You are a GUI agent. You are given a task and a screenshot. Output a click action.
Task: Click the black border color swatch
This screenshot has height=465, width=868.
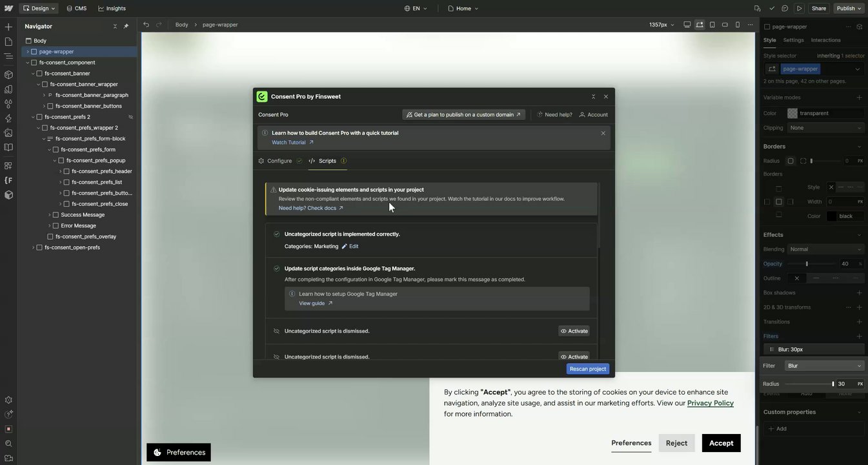tap(831, 216)
